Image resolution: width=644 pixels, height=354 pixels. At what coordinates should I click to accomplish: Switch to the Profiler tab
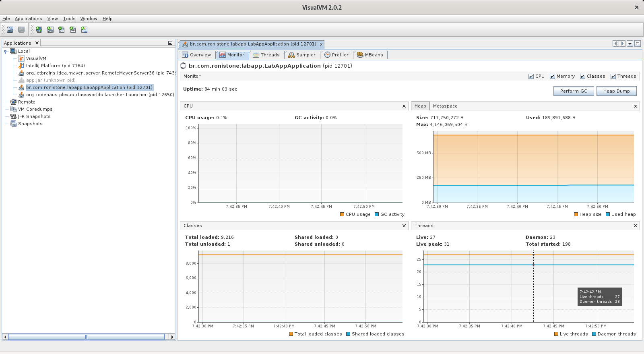(337, 55)
